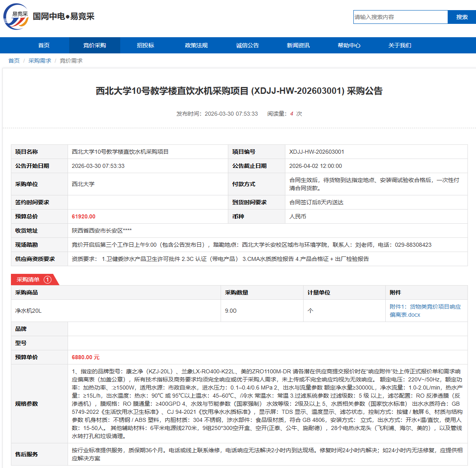
Task: Select the 竞价需求 breadcrumb item
Action: pyautogui.click(x=71, y=61)
